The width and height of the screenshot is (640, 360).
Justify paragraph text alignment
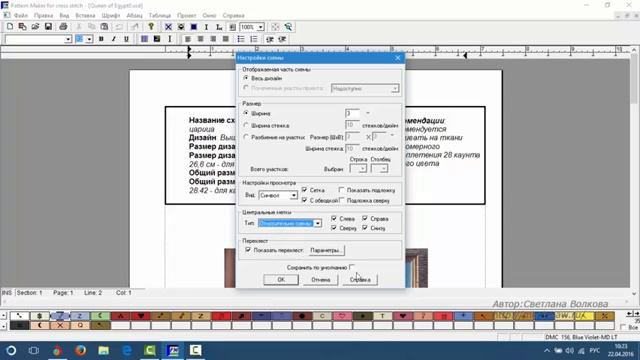coord(226,39)
